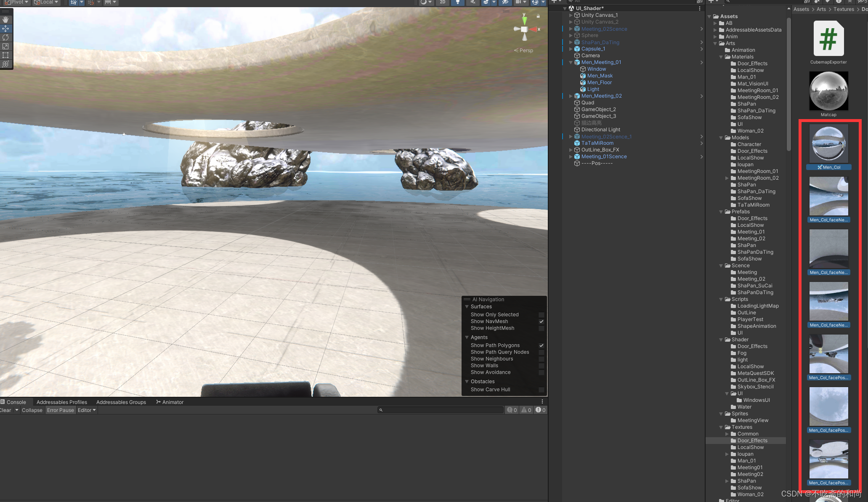The image size is (868, 502).
Task: Collapse the Textures folder in Project panel
Action: click(x=721, y=427)
